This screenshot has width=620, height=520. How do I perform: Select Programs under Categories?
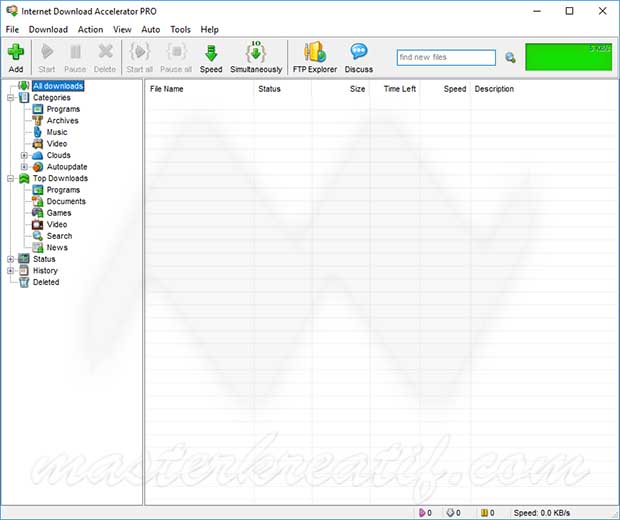coord(63,109)
